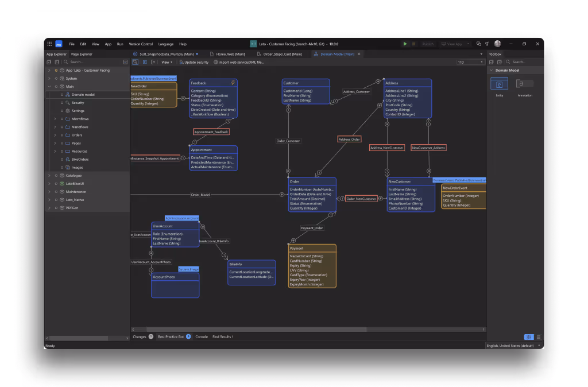The width and height of the screenshot is (588, 387).
Task: Open the document tabs overflow dropdown
Action: [482, 54]
